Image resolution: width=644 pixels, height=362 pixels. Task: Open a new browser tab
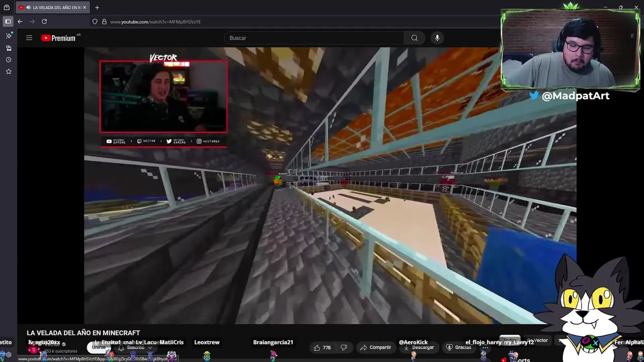97,8
